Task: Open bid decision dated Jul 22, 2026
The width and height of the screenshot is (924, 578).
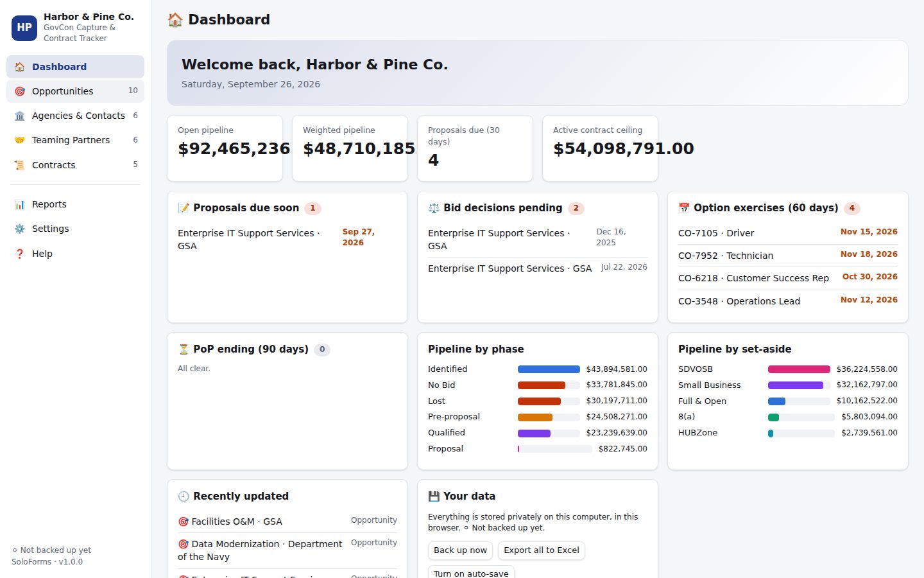Action: pos(538,268)
